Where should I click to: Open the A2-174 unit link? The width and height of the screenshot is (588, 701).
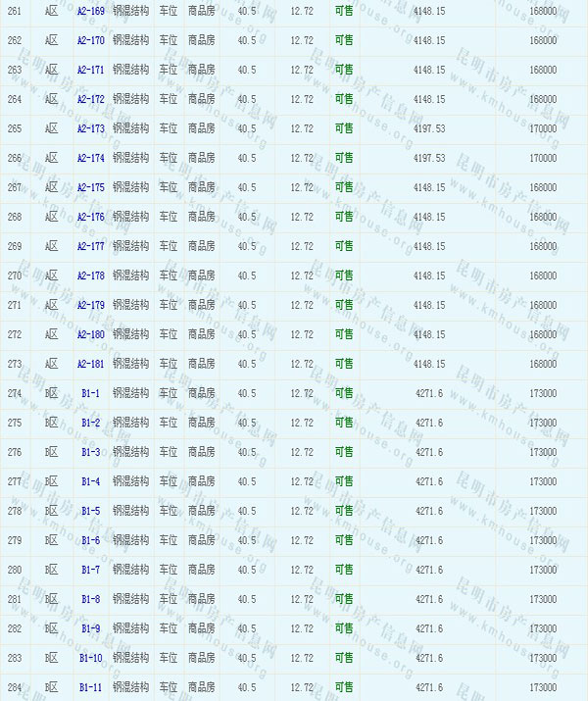(90, 158)
